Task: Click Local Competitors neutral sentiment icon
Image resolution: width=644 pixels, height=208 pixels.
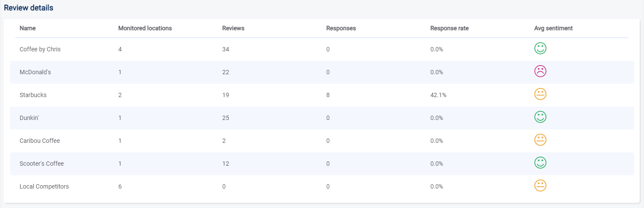Action: pos(540,186)
